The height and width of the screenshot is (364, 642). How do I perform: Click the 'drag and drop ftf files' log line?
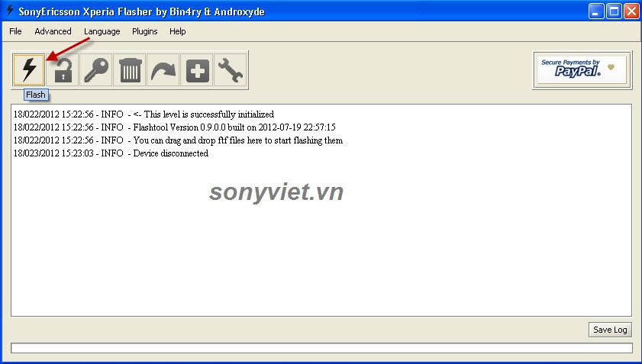click(x=178, y=140)
